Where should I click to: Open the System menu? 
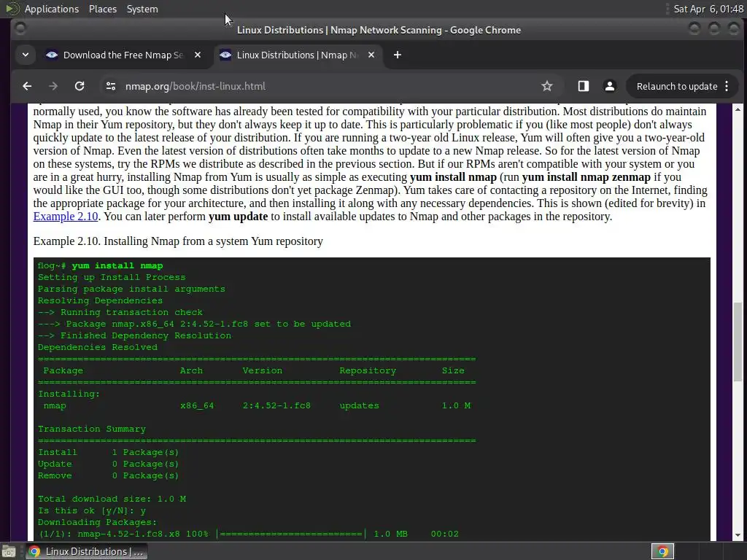tap(142, 9)
